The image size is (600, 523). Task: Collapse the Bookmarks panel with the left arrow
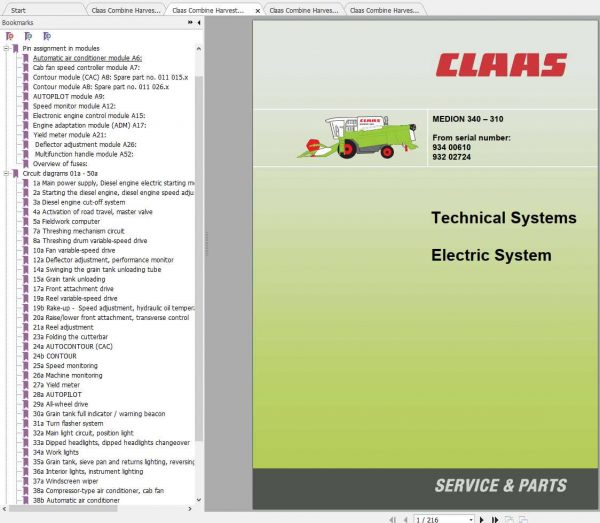(199, 23)
